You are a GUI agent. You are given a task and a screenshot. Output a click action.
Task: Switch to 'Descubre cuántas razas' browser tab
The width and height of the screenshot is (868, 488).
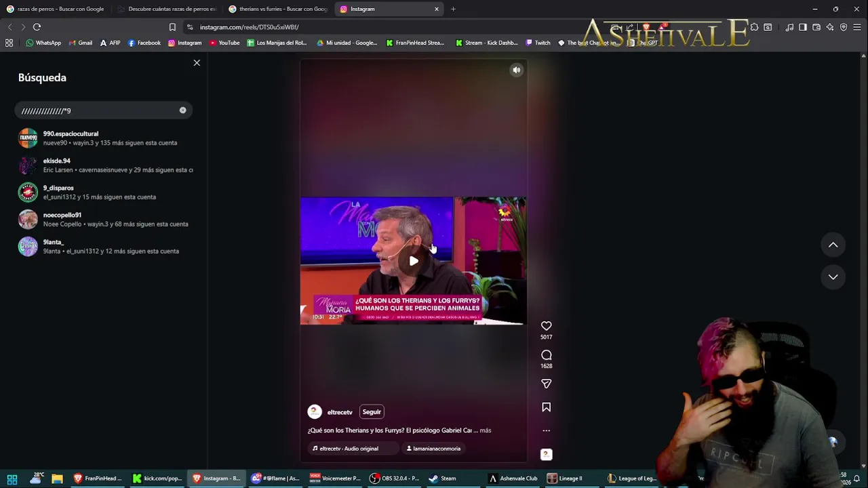point(167,9)
